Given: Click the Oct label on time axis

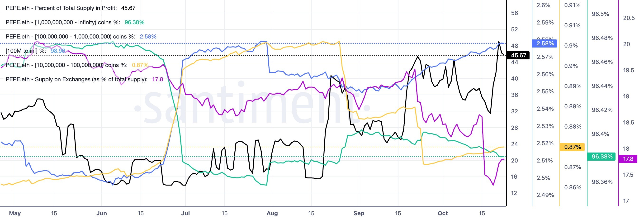Looking at the screenshot, I should point(443,213).
